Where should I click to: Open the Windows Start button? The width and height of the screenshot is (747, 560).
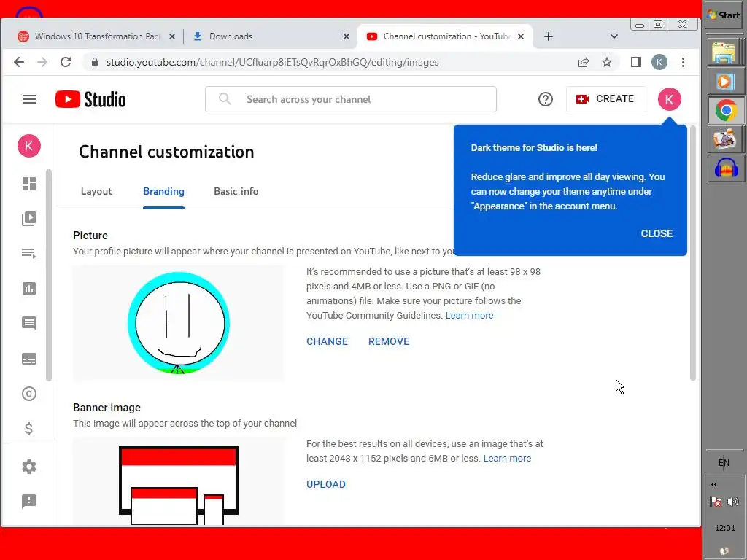click(x=724, y=15)
